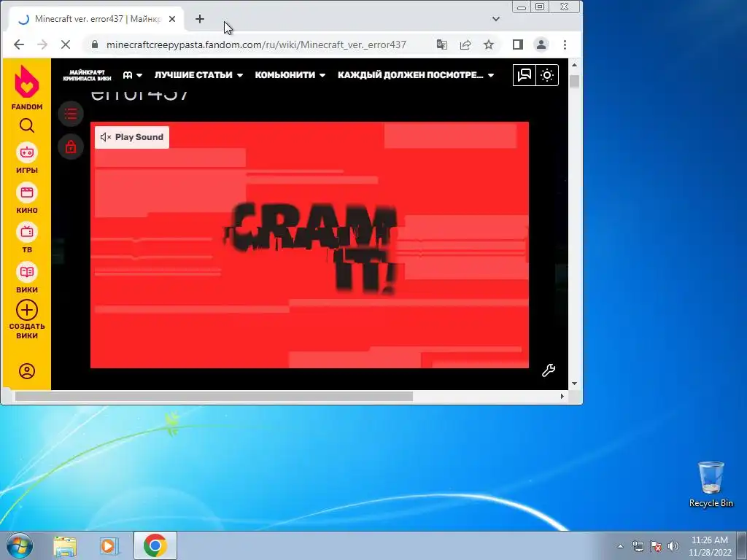Click the horizontal scrollbar thumb
The width and height of the screenshot is (747, 560).
coord(214,396)
